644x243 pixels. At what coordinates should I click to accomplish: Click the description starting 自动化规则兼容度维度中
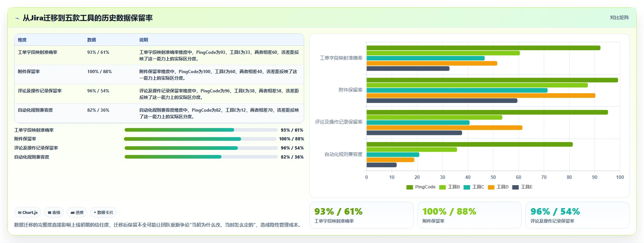219,113
